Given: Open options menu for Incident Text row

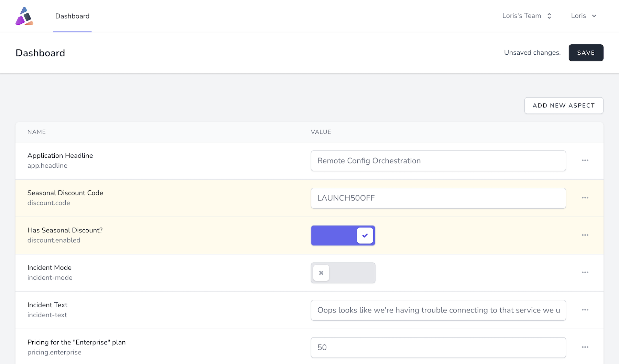Looking at the screenshot, I should 585,310.
